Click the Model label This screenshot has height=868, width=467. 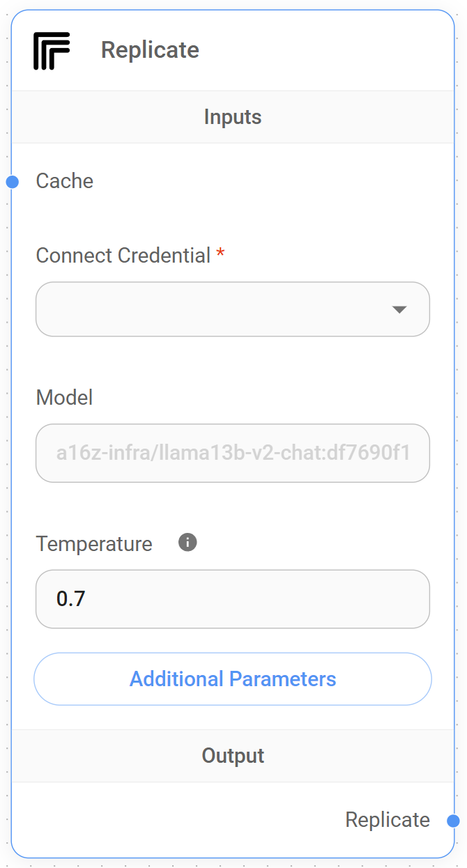[x=64, y=398]
